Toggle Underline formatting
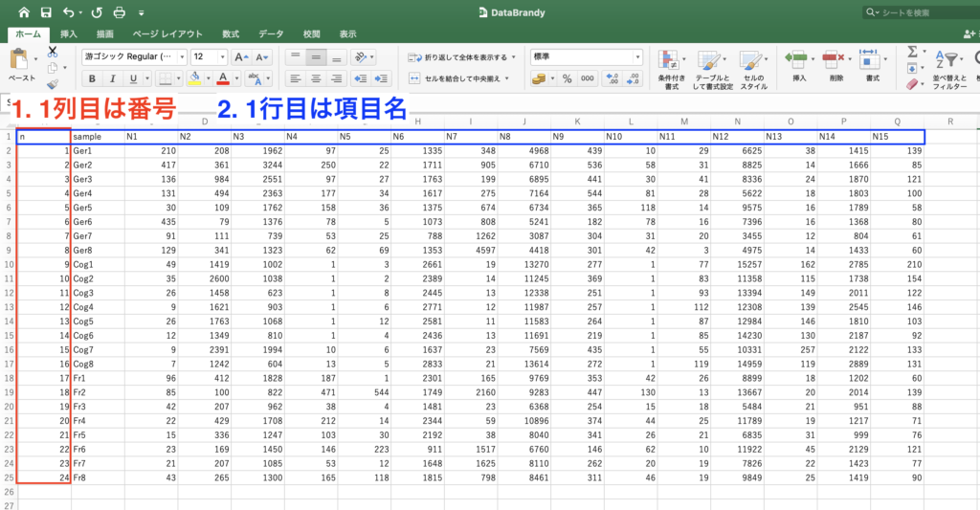The image size is (980, 510). [x=133, y=78]
